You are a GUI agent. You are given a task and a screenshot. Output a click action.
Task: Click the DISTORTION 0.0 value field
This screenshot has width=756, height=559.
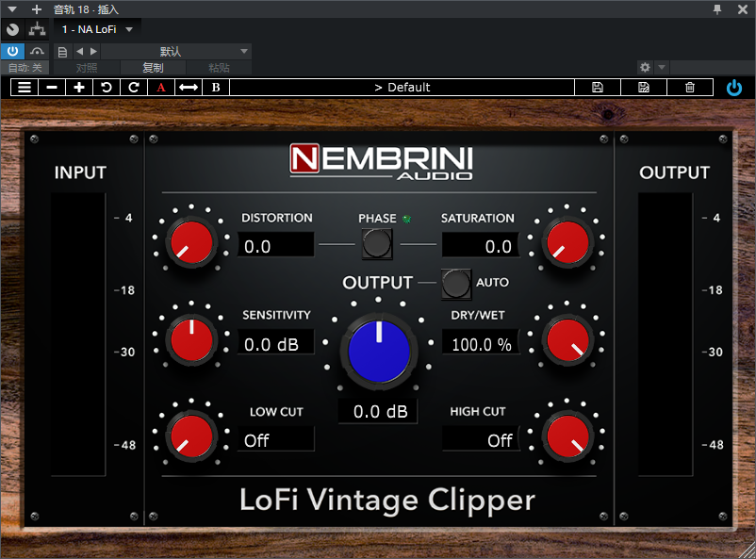pyautogui.click(x=276, y=245)
